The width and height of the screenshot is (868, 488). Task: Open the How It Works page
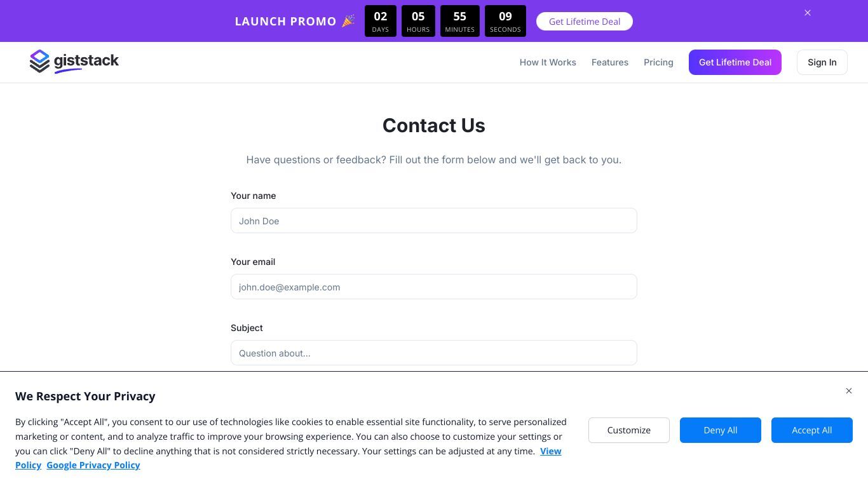coord(548,62)
